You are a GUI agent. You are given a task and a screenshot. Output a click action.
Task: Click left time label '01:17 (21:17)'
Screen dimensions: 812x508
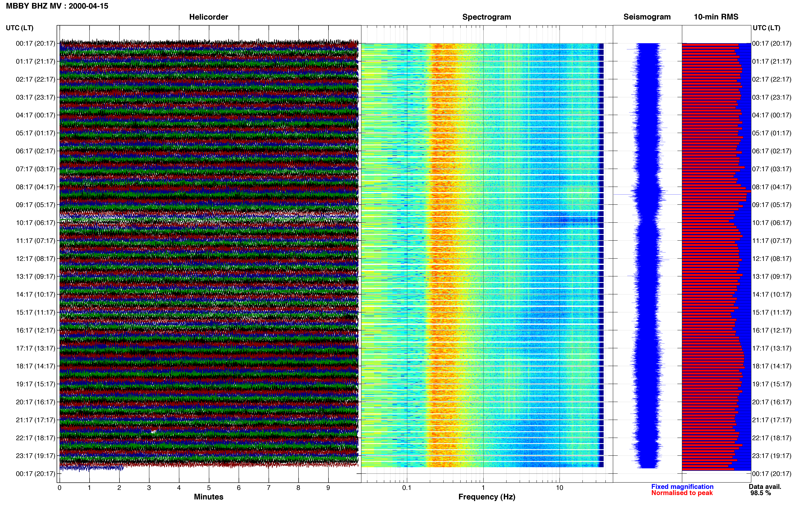35,61
